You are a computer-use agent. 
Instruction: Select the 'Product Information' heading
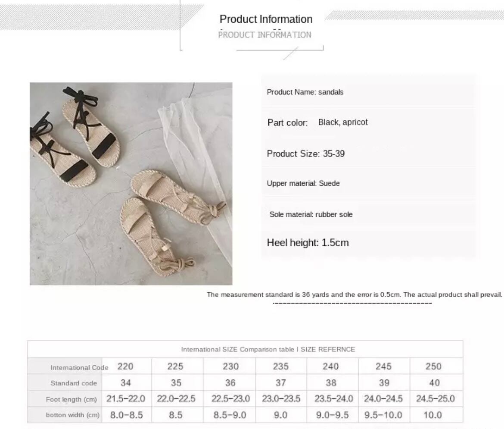(x=266, y=19)
